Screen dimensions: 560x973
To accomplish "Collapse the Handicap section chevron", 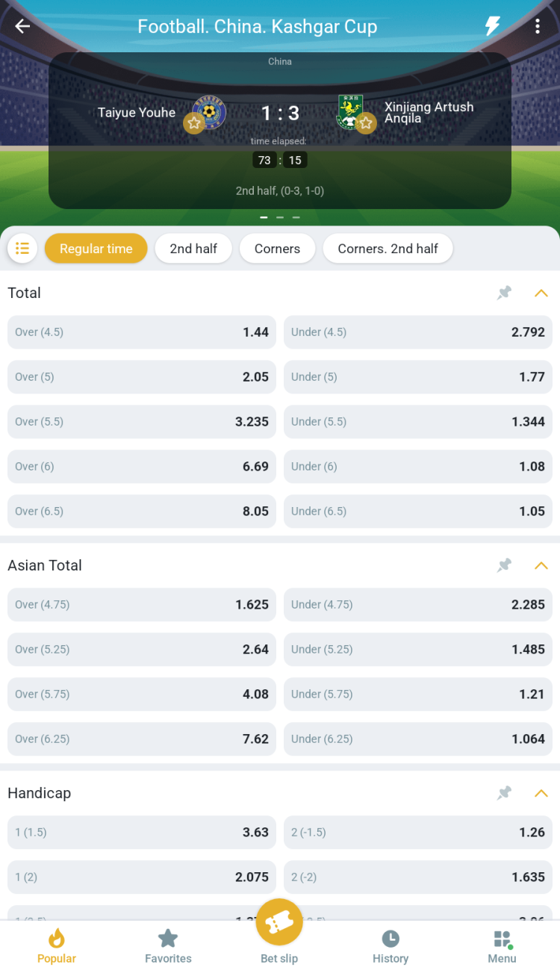I will tap(541, 793).
